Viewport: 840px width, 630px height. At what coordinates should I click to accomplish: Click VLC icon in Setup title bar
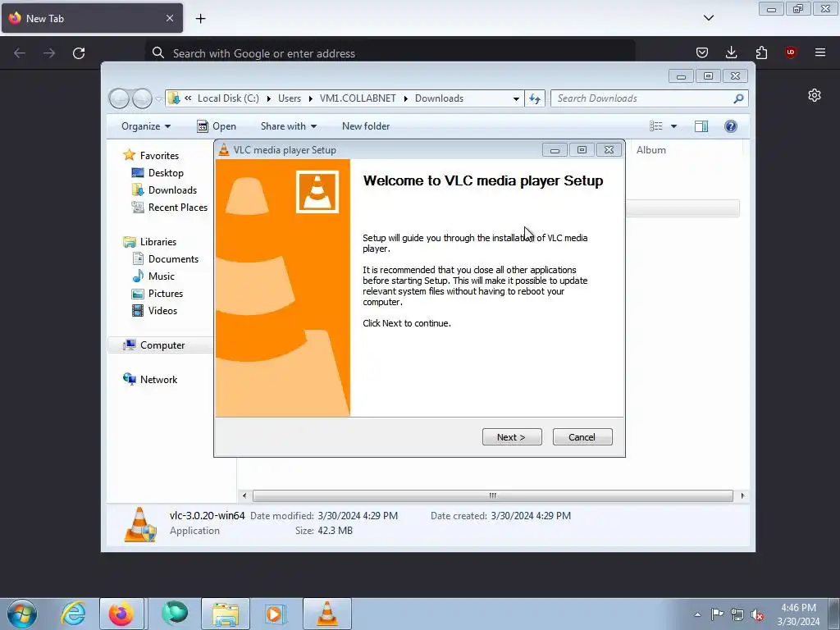click(224, 150)
